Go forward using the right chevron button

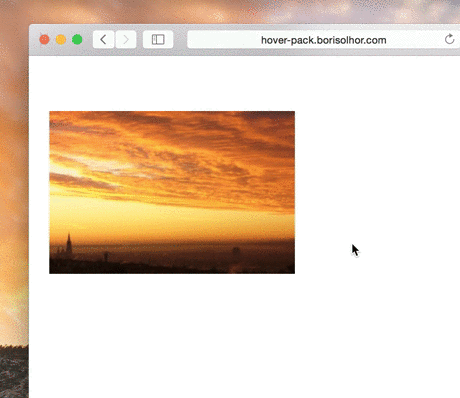[126, 40]
